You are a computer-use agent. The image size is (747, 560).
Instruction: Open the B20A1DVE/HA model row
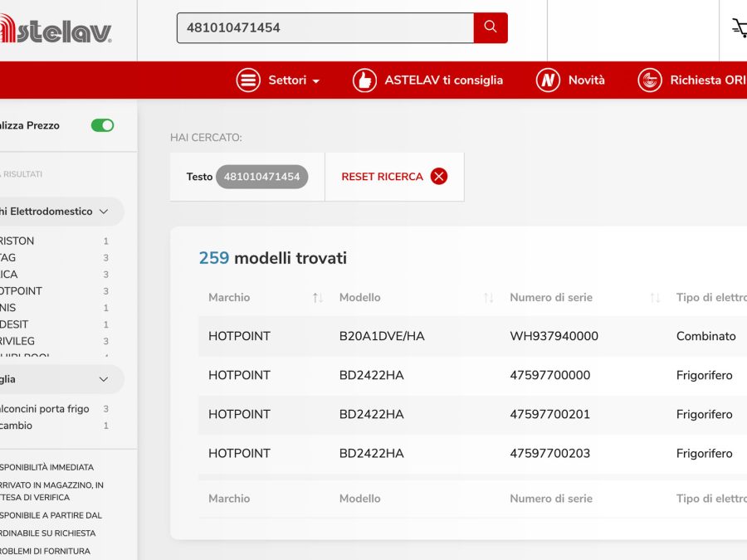pos(382,336)
